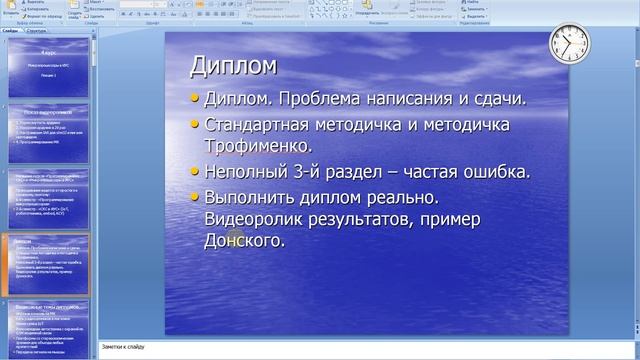Image resolution: width=640 pixels, height=360 pixels.
Task: Toggle Underline formatting
Action: pyautogui.click(x=139, y=14)
